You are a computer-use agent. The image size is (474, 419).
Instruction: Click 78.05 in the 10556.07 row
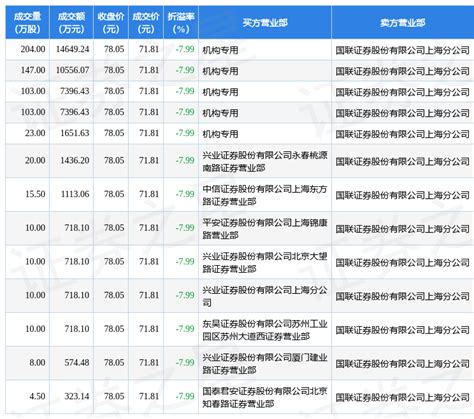(114, 70)
